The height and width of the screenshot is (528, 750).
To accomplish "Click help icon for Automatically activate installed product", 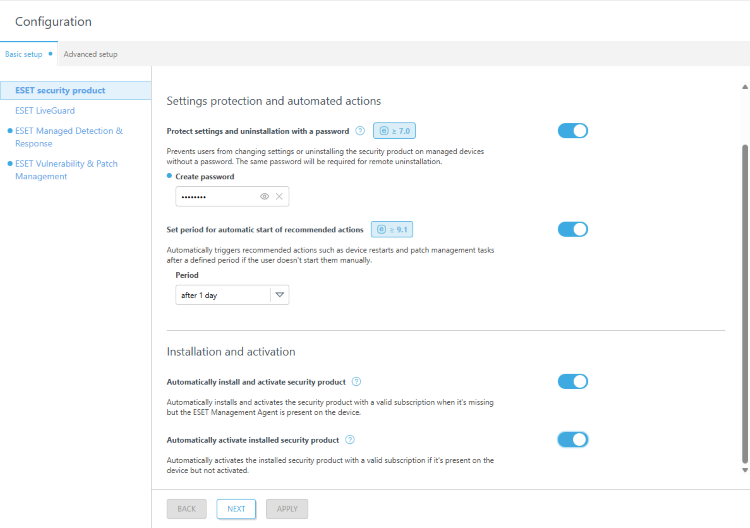I will (350, 440).
